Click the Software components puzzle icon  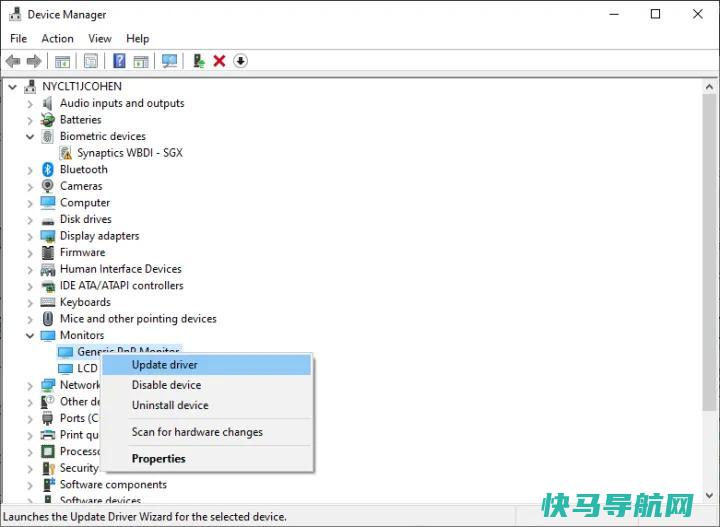pyautogui.click(x=48, y=484)
